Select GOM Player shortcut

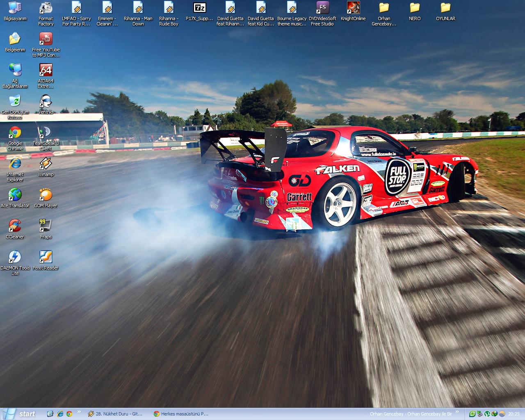[46, 199]
